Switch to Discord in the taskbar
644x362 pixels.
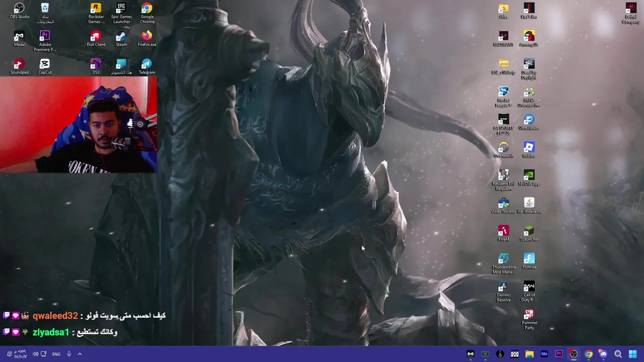[x=603, y=354]
